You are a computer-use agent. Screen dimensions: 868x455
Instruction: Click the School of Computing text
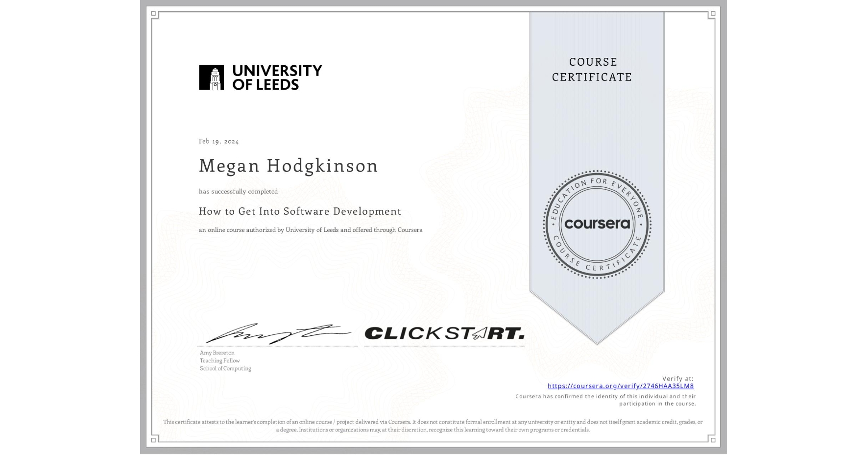coord(225,368)
